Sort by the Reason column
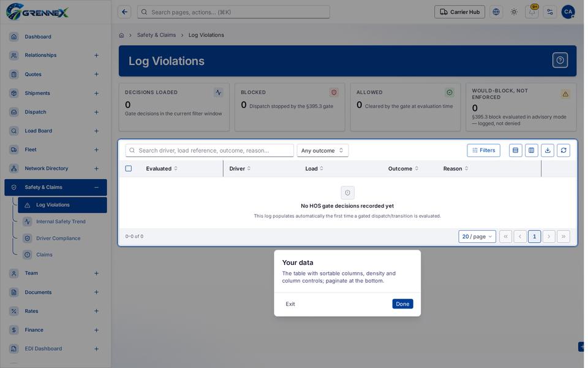 pyautogui.click(x=456, y=169)
